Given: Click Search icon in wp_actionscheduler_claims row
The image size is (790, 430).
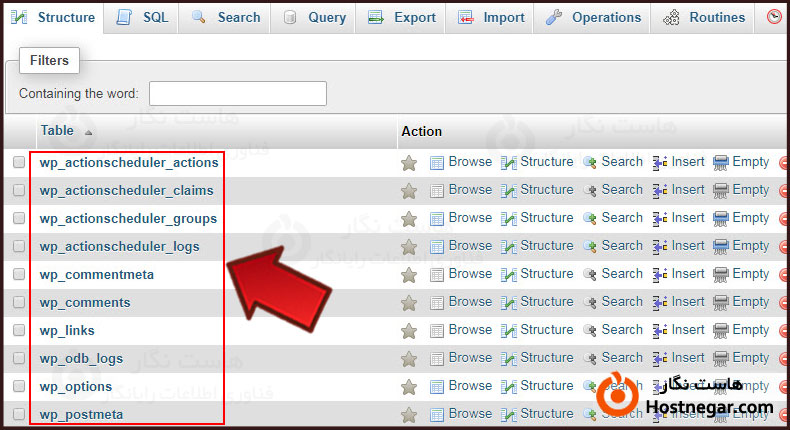Looking at the screenshot, I should click(590, 190).
